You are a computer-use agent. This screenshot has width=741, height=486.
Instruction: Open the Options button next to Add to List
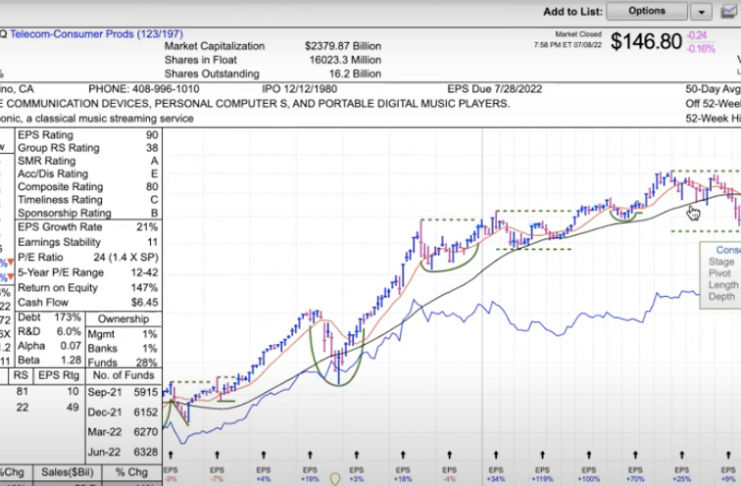pos(646,11)
